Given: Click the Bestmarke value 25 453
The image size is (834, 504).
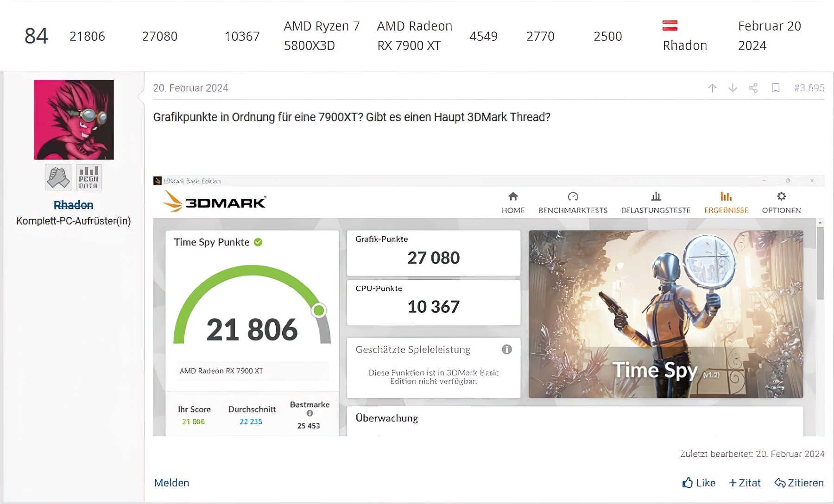Looking at the screenshot, I should (x=309, y=426).
